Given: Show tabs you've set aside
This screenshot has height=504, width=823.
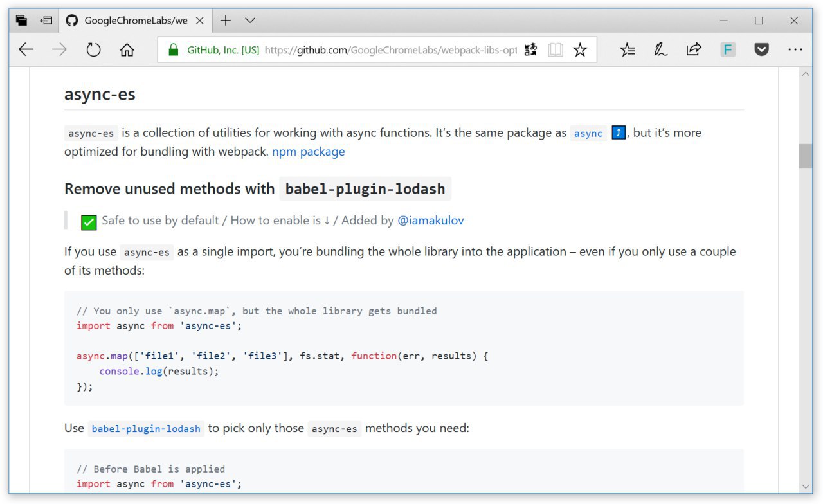Looking at the screenshot, I should coord(22,21).
